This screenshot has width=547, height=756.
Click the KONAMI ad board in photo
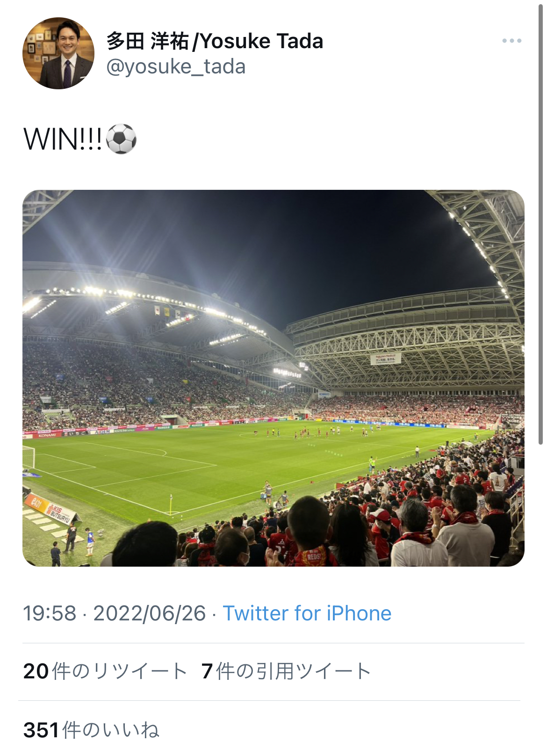pyautogui.click(x=47, y=435)
